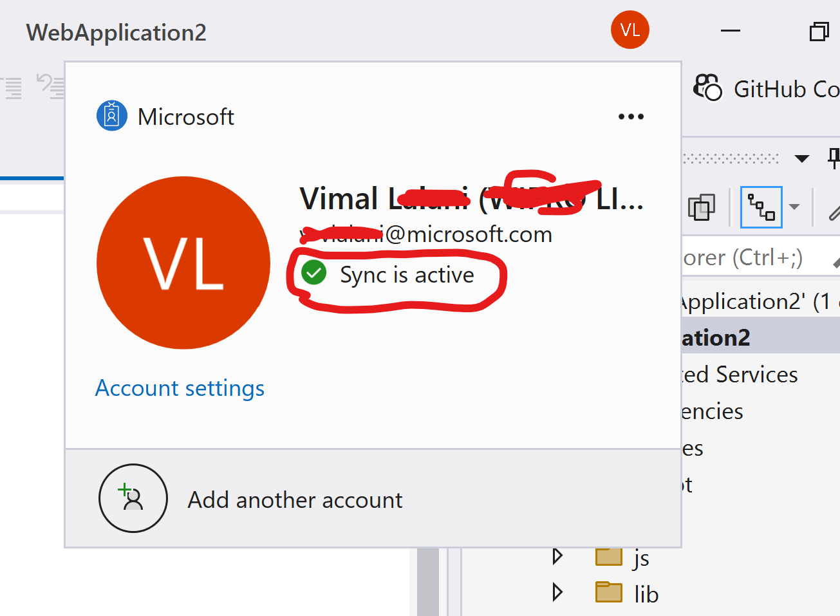Click the Show All Files icon in Solution Explorer
840x616 pixels.
point(702,207)
